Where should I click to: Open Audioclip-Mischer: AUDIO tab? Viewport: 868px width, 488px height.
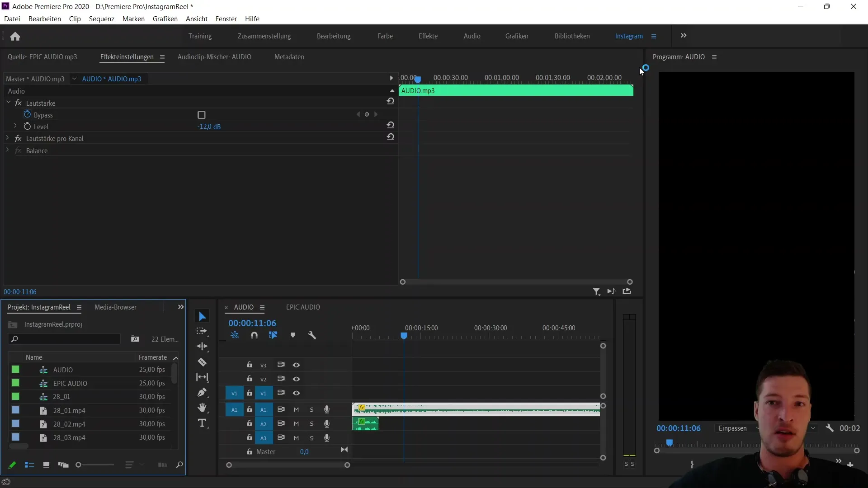point(214,57)
